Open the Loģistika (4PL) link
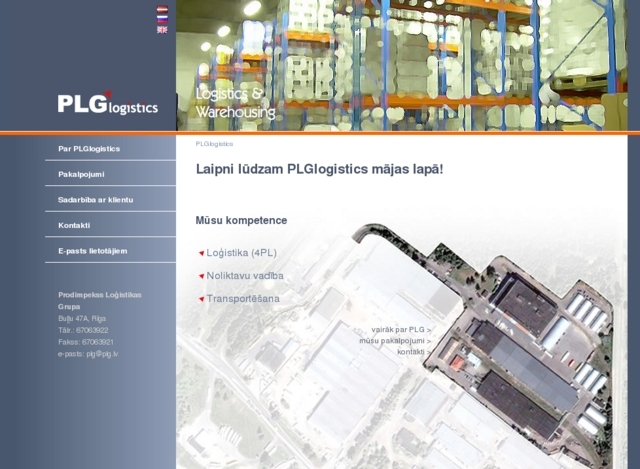Screen dimensions: 640x469 242,253
